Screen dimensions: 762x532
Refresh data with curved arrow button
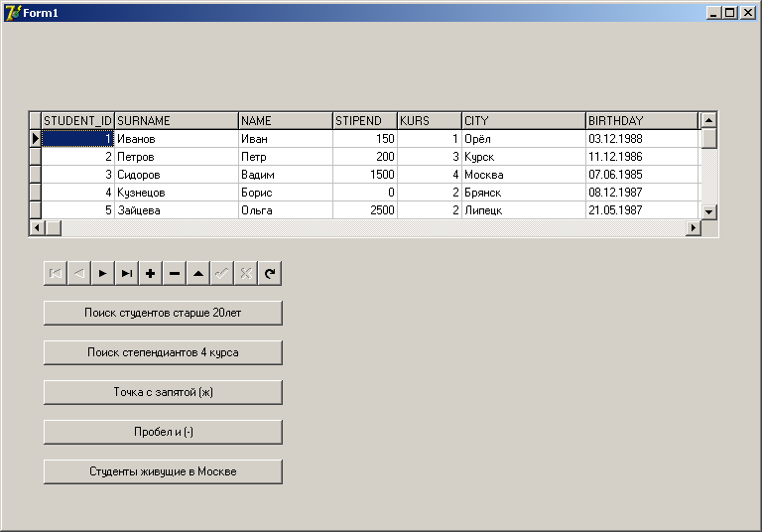(x=270, y=273)
